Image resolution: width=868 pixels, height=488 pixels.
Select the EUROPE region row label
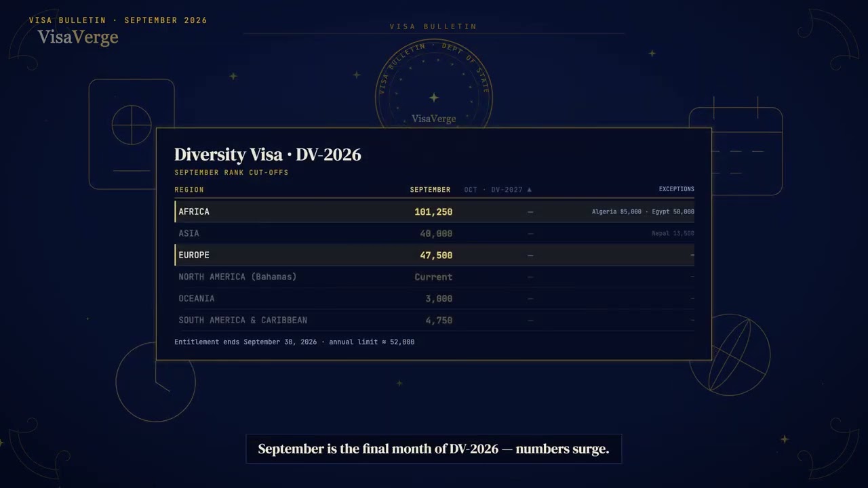click(194, 255)
